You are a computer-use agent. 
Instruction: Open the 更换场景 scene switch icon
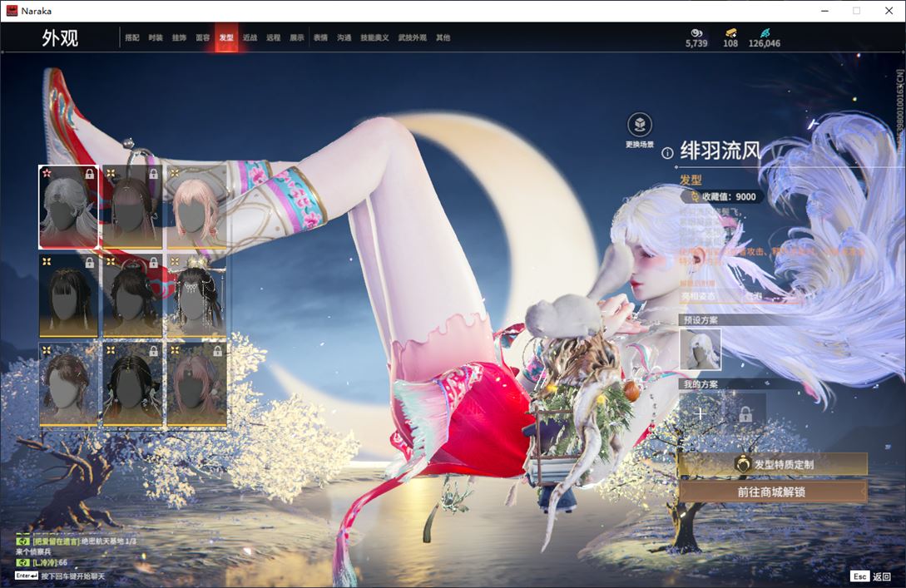pos(640,124)
